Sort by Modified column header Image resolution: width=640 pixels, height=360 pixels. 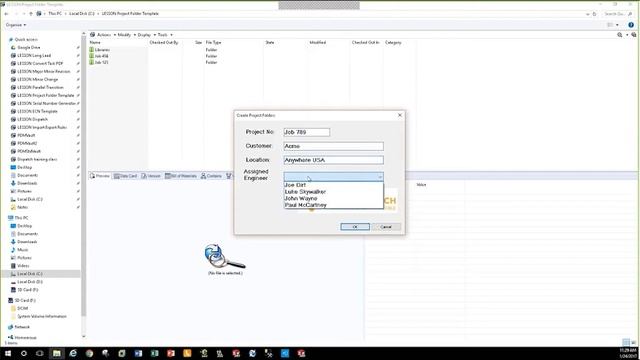click(x=318, y=42)
